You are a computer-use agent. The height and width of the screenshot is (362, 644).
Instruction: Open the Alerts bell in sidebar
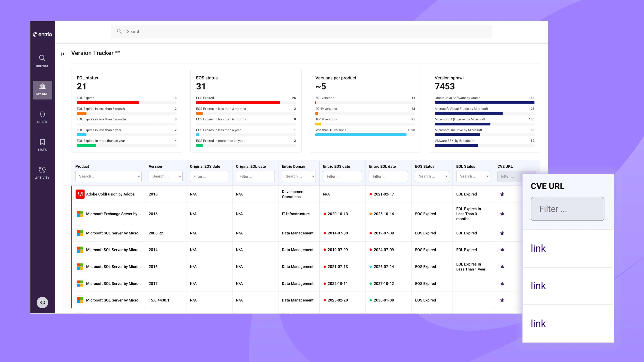[x=42, y=117]
